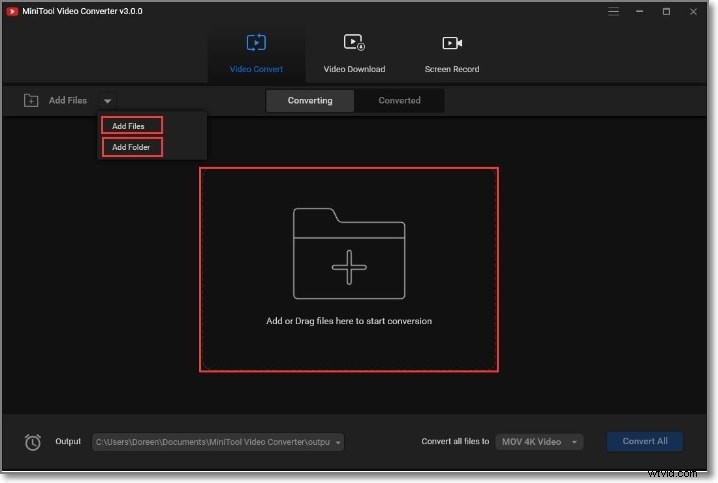Minimize the MiniTool window

pos(640,11)
